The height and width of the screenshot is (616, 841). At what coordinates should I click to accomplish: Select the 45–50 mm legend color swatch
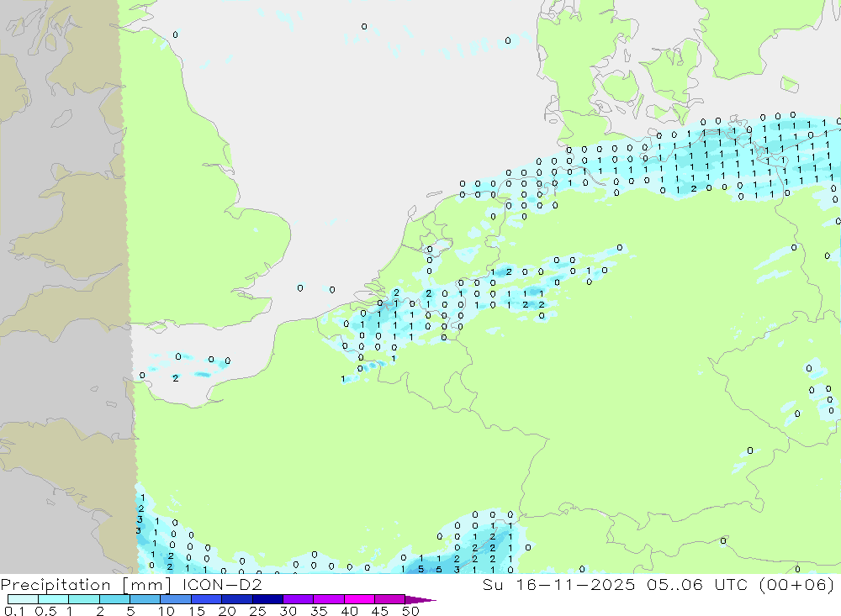click(390, 599)
